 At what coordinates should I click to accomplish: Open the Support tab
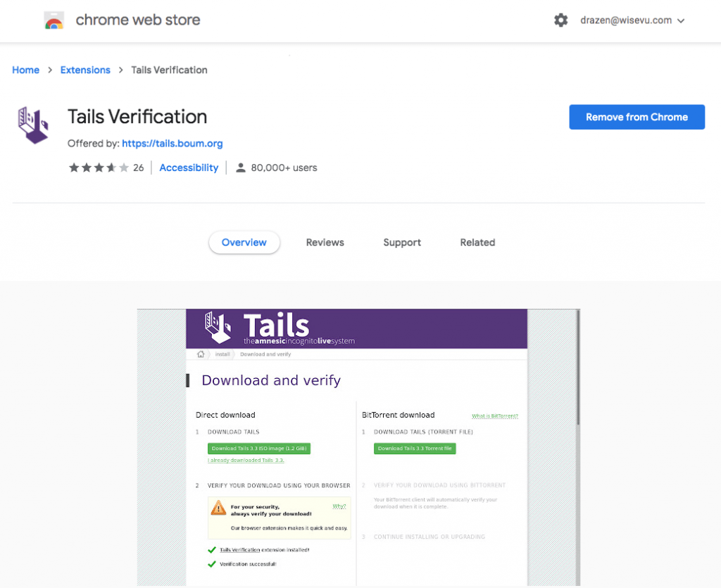point(402,242)
